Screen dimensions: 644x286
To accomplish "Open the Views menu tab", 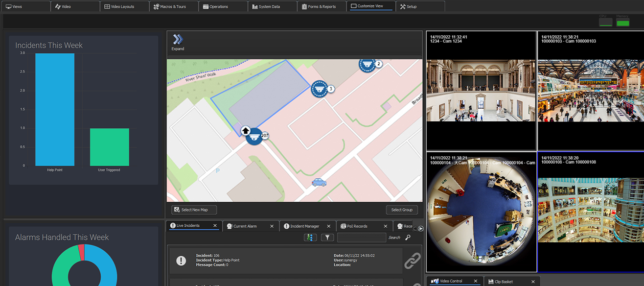I will click(x=25, y=6).
